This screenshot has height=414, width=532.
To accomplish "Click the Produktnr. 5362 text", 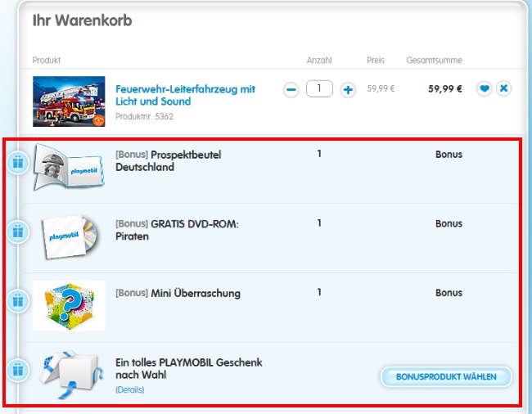I will point(145,116).
